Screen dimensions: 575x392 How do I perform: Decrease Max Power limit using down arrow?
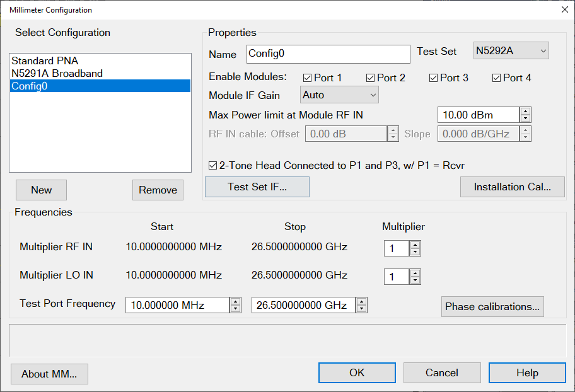[525, 118]
